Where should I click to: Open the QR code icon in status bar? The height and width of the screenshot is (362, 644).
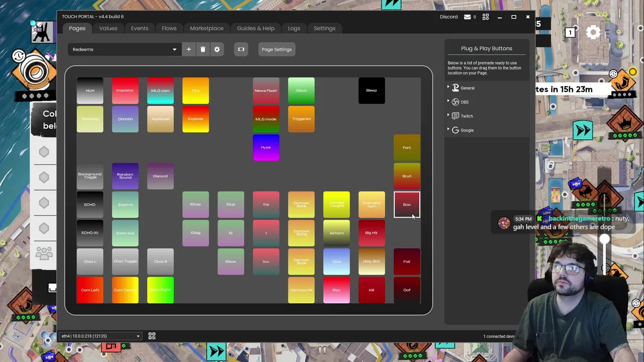(x=152, y=336)
